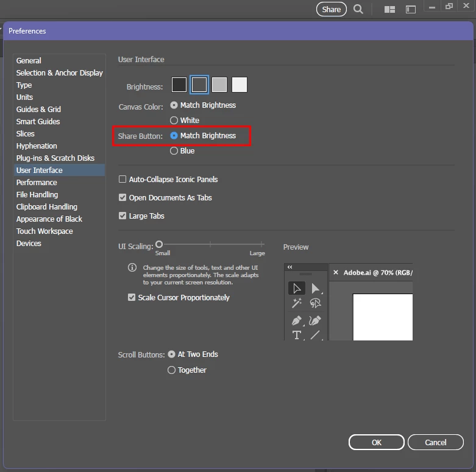Screen dimensions: 476x472
Task: Select the Pen tool in the preview
Action: (x=297, y=320)
